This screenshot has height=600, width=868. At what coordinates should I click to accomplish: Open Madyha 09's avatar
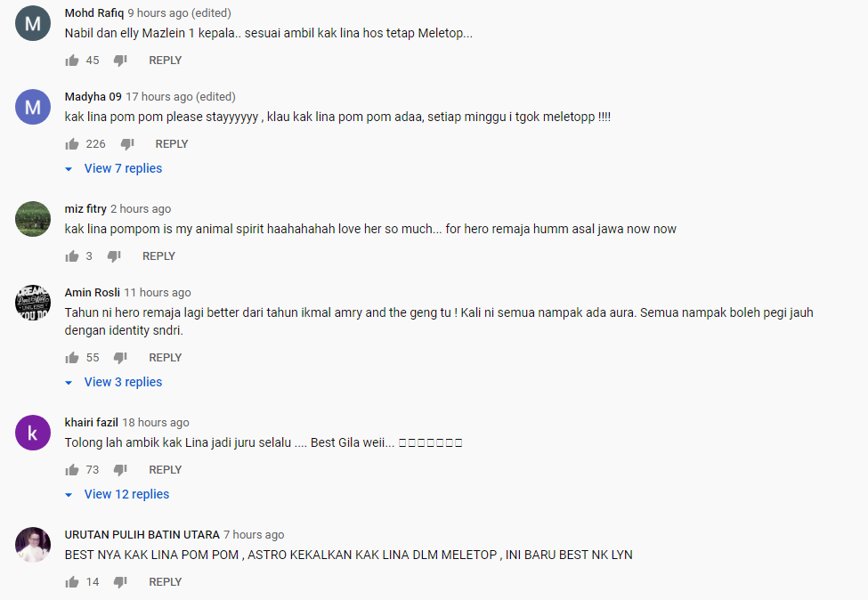[x=33, y=107]
